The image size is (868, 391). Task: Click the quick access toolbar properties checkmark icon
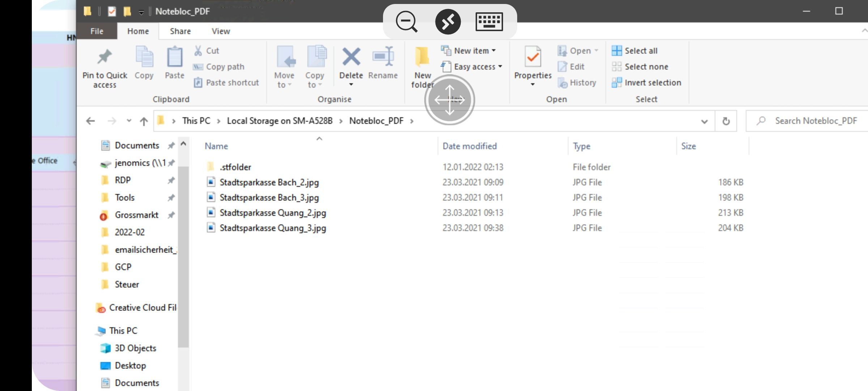112,12
